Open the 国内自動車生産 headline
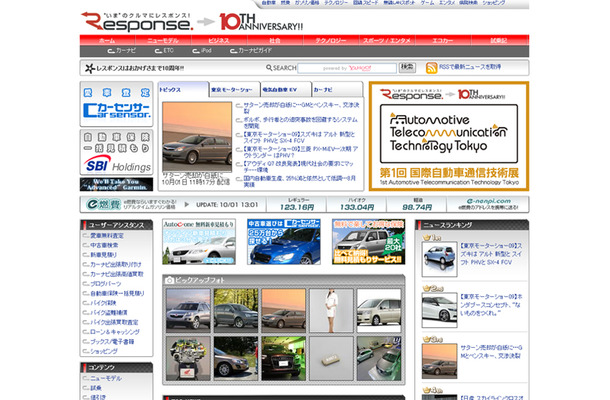The height and width of the screenshot is (400, 610). tap(300, 181)
